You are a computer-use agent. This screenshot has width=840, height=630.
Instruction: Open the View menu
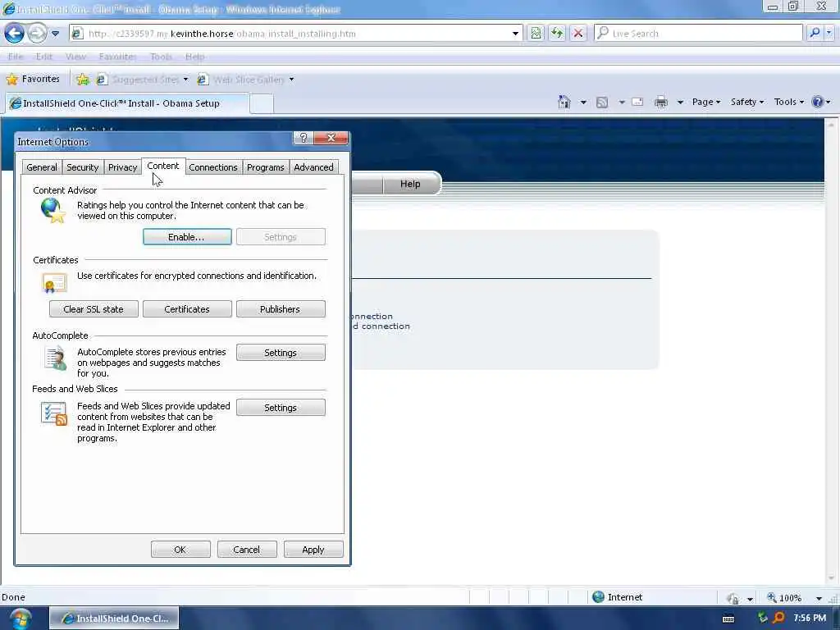tap(75, 57)
